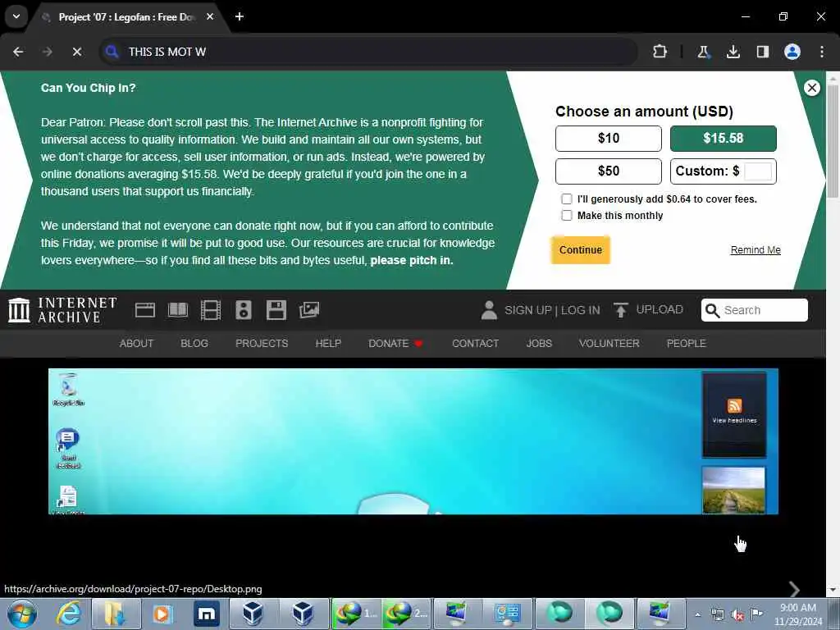Click the 'SIGN UP | LOG IN' link
This screenshot has height=630, width=840.
pos(552,310)
